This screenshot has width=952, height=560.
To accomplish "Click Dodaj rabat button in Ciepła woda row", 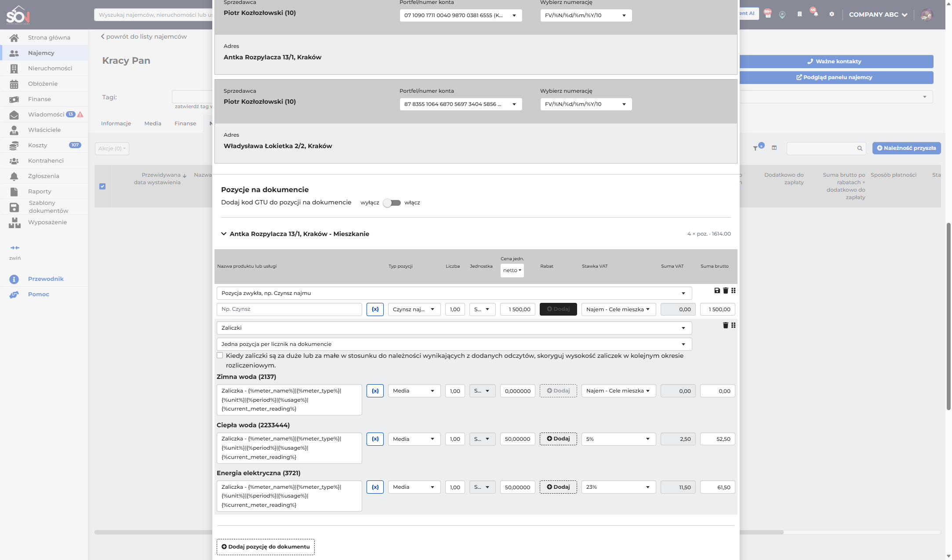I will (558, 439).
